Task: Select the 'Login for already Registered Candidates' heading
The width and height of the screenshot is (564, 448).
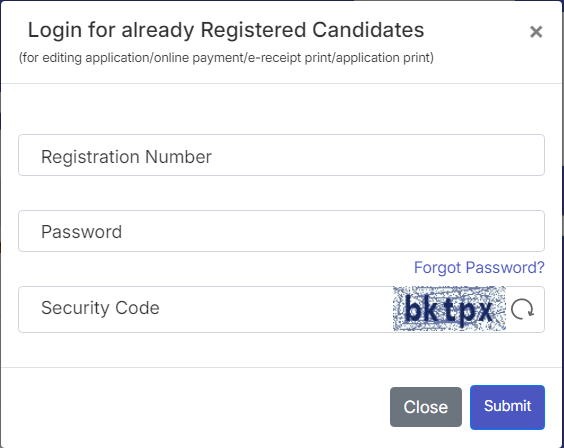Action: click(x=226, y=30)
